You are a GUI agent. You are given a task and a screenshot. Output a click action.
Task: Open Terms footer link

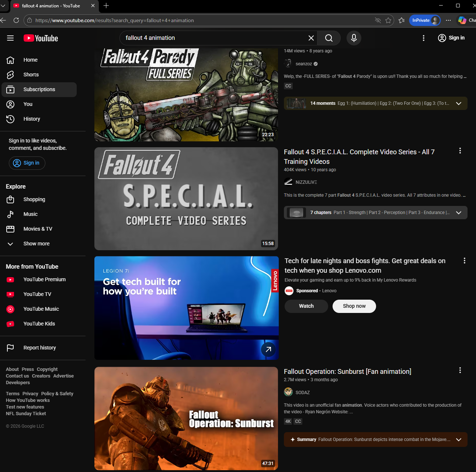coord(13,394)
